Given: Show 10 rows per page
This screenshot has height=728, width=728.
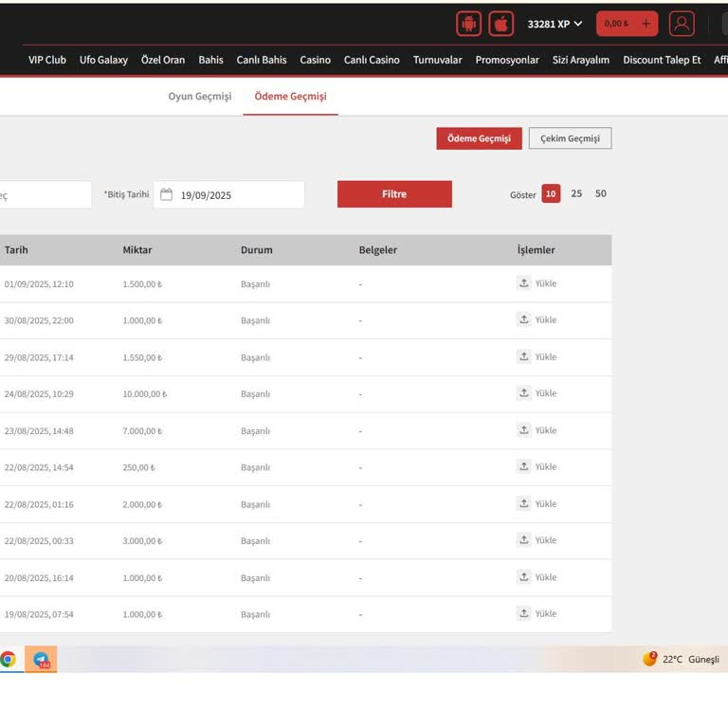Looking at the screenshot, I should tap(551, 194).
